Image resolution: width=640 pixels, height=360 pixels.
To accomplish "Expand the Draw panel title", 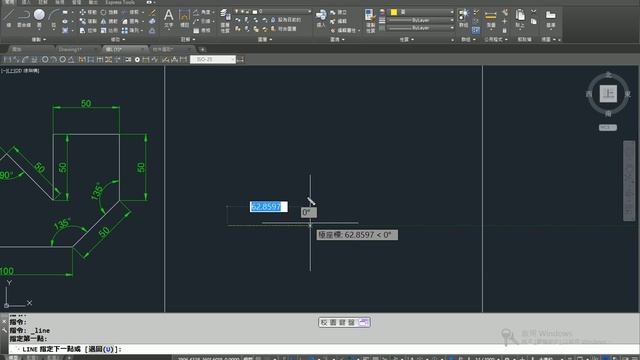I will pyautogui.click(x=39, y=40).
